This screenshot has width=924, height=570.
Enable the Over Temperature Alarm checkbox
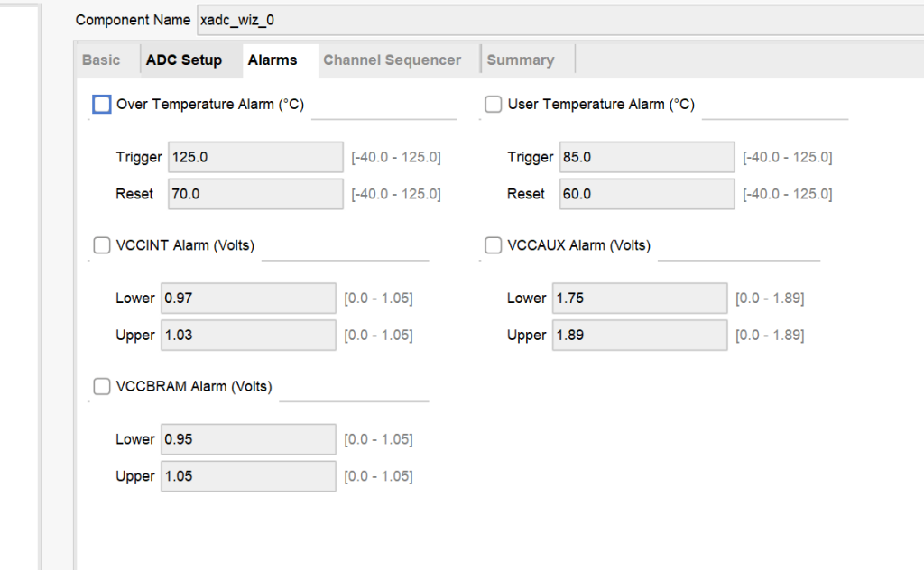102,105
